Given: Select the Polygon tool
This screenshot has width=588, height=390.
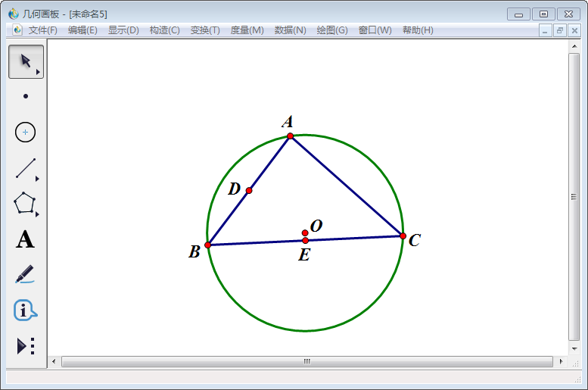Looking at the screenshot, I should coord(25,203).
